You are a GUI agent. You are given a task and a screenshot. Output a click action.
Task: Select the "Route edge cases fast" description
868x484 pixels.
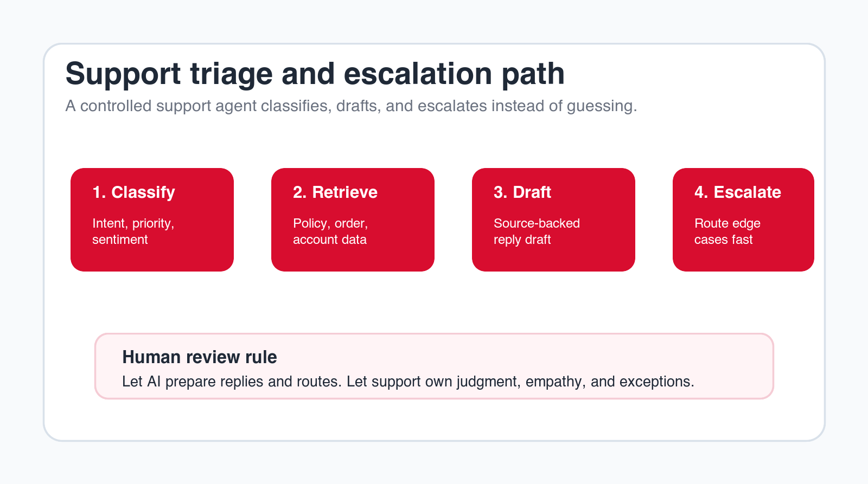tap(727, 231)
